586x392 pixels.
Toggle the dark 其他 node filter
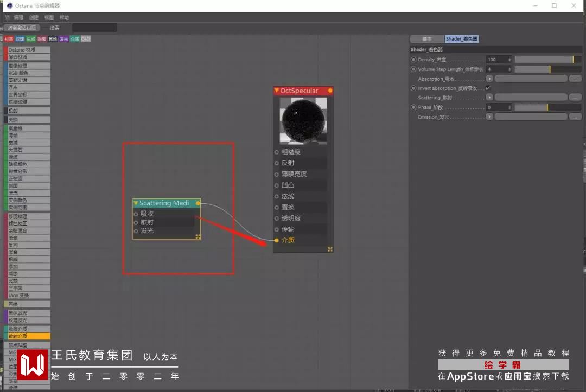(x=53, y=39)
